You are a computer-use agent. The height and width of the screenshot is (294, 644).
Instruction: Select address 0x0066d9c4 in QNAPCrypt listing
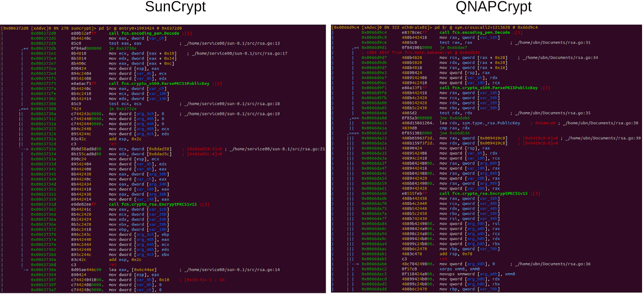374,33
